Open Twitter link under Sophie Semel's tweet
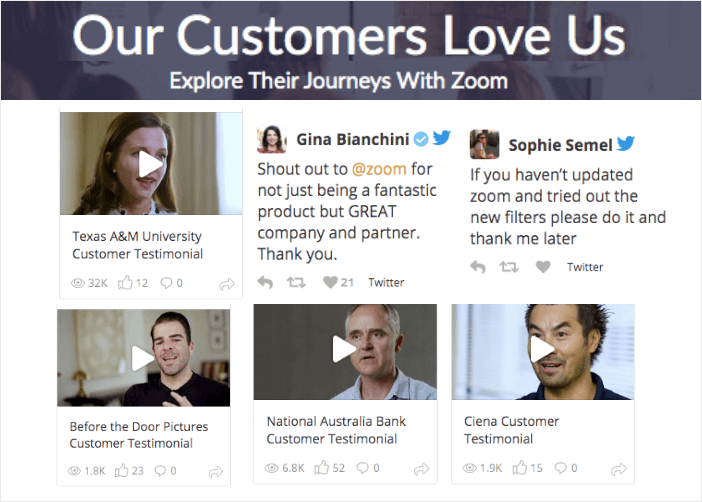Viewport: 702px width, 502px height. coord(585,267)
